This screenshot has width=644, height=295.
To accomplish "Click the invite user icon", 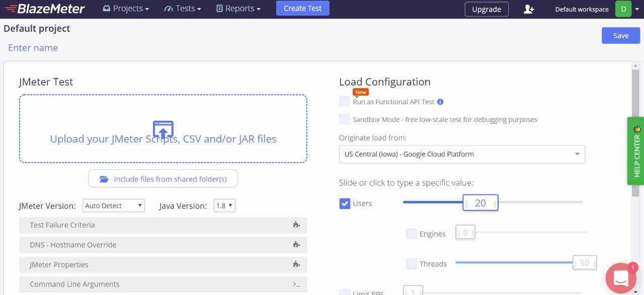I will click(528, 9).
